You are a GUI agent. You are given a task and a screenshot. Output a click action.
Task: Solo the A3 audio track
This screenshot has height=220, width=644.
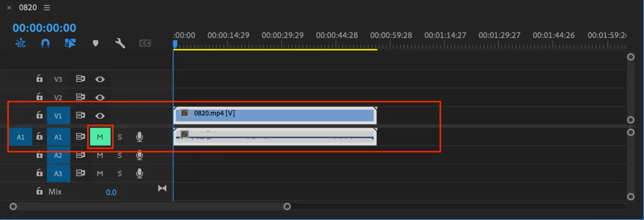(120, 173)
